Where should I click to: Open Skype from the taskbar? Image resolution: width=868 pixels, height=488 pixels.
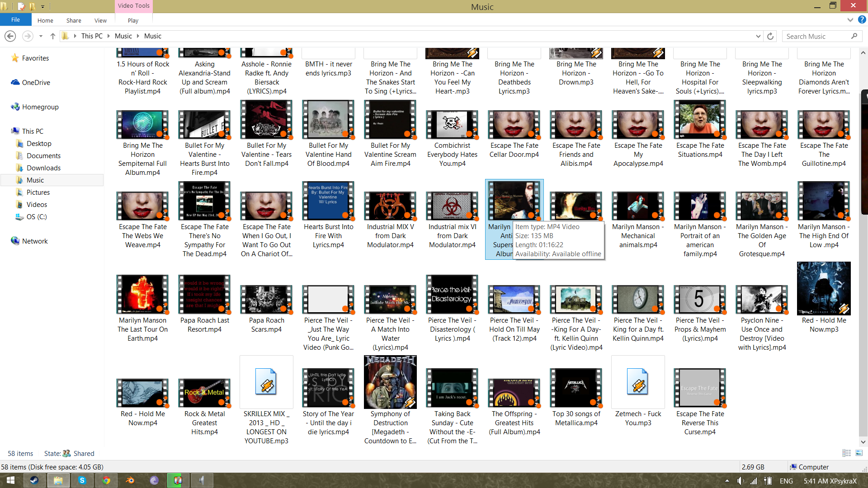coord(82,480)
